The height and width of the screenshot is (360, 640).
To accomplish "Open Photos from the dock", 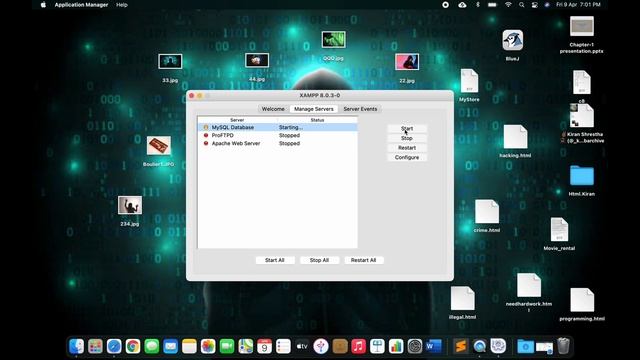I will coord(208,346).
